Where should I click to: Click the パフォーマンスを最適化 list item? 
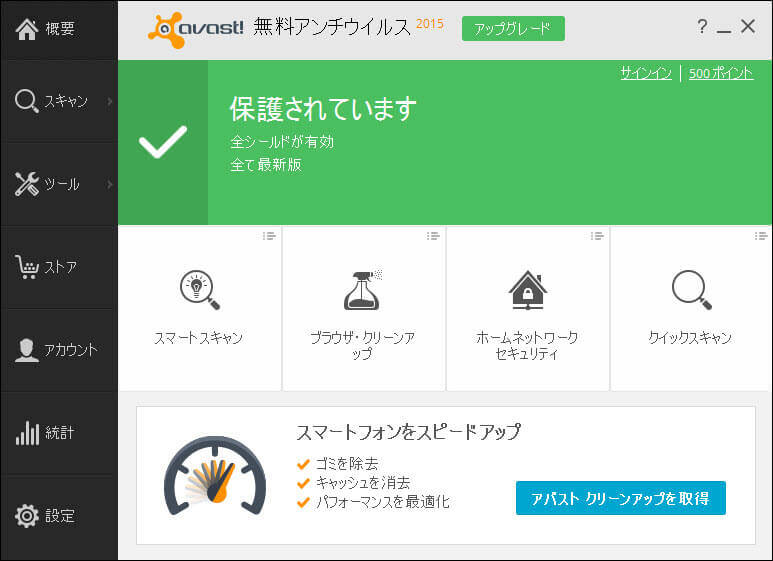[383, 502]
